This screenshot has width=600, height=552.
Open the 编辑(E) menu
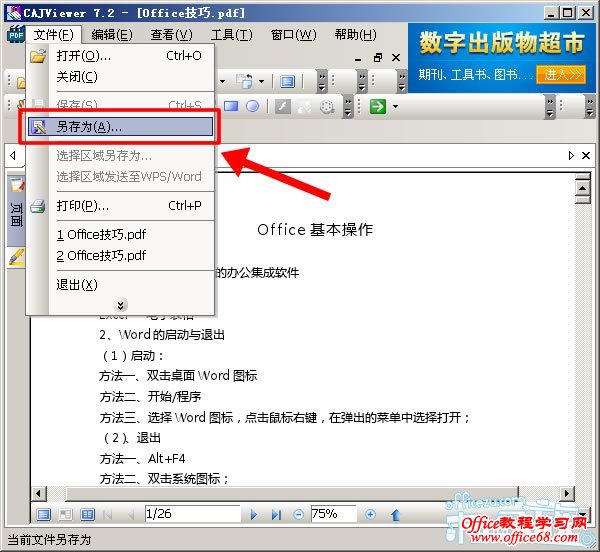pyautogui.click(x=112, y=35)
